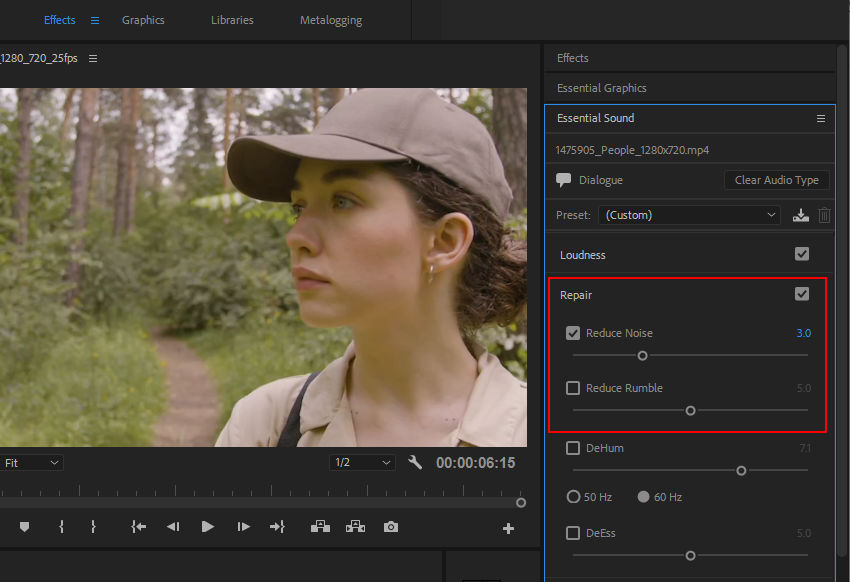
Task: Open the button editor plus icon
Action: click(x=508, y=528)
